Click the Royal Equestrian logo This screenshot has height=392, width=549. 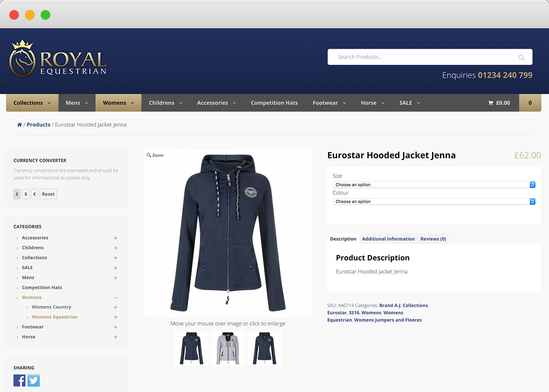point(58,58)
